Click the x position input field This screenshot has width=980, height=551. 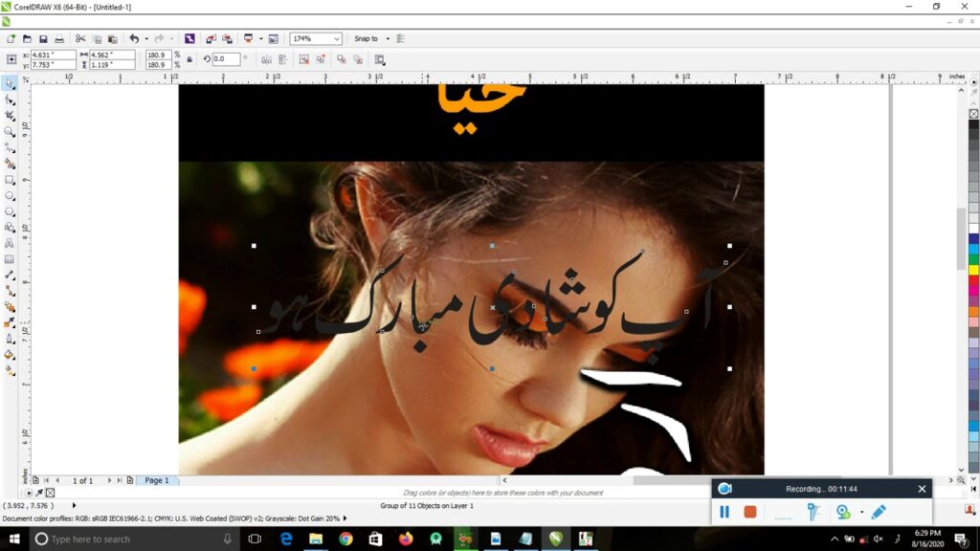click(54, 55)
